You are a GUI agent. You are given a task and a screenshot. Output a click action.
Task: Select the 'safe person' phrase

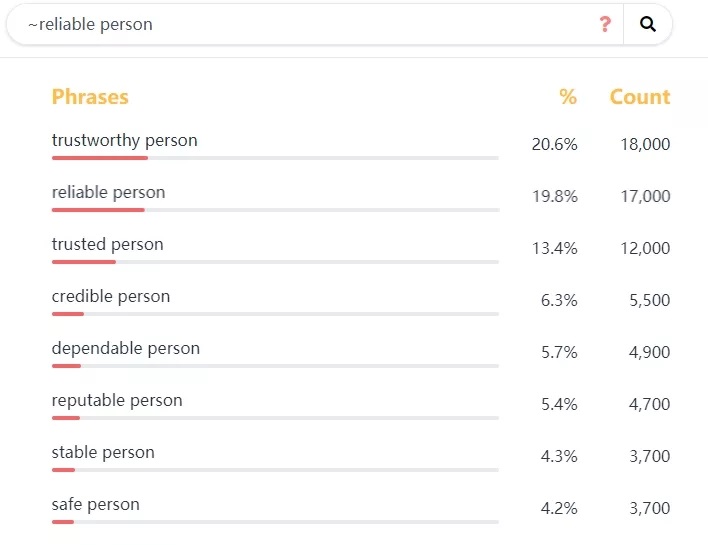96,505
